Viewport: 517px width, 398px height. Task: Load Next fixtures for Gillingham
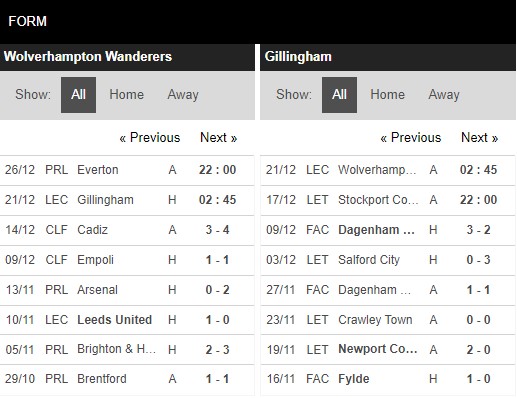click(x=479, y=137)
